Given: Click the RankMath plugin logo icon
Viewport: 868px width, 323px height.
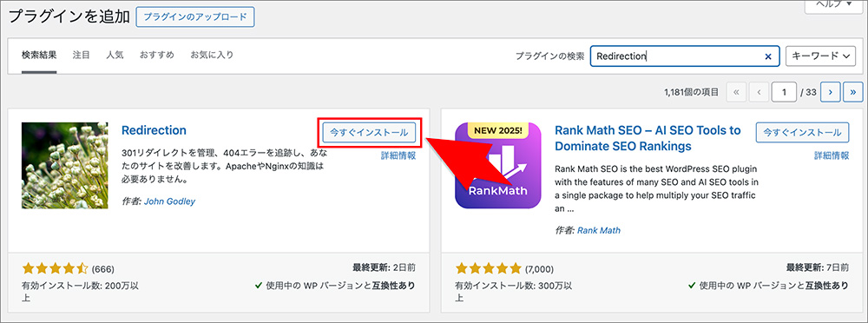Looking at the screenshot, I should coord(498,166).
